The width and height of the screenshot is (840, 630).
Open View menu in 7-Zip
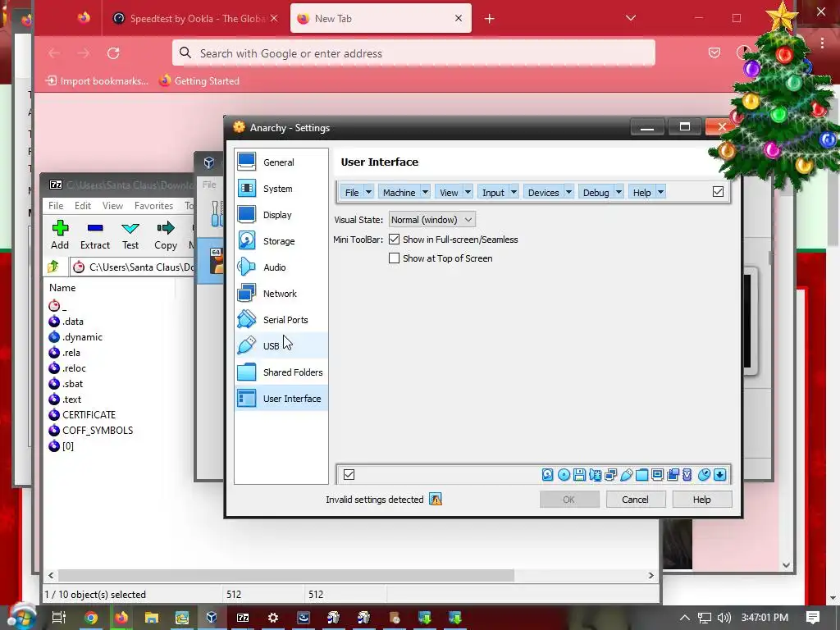coord(112,206)
